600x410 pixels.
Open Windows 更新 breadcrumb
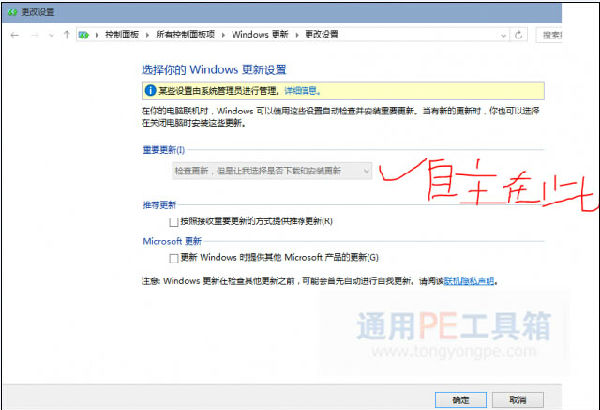(260, 35)
